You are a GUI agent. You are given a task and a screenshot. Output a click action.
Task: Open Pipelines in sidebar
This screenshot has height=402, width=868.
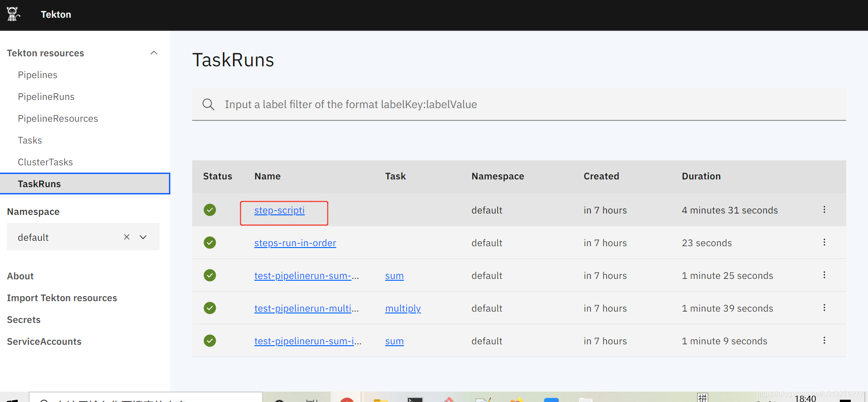pyautogui.click(x=38, y=75)
